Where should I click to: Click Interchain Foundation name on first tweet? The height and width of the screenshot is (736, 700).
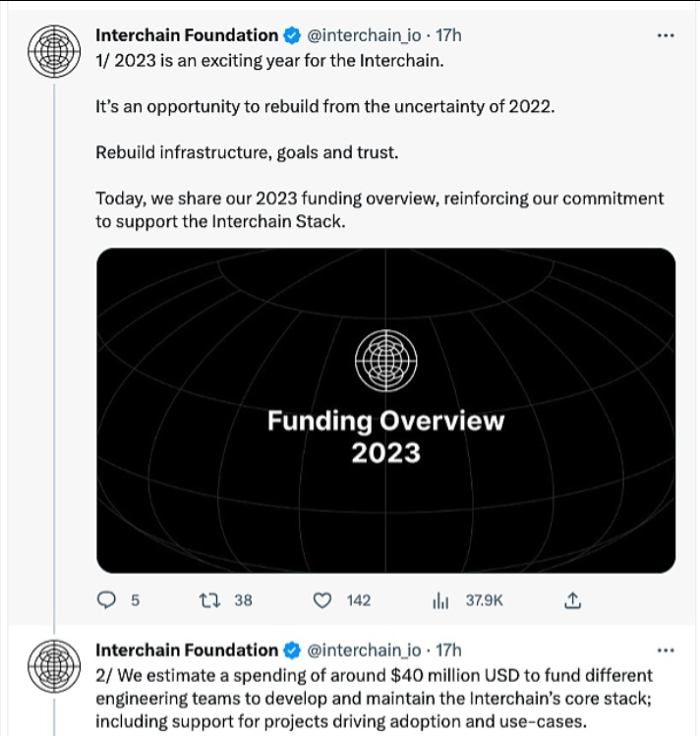pyautogui.click(x=187, y=35)
